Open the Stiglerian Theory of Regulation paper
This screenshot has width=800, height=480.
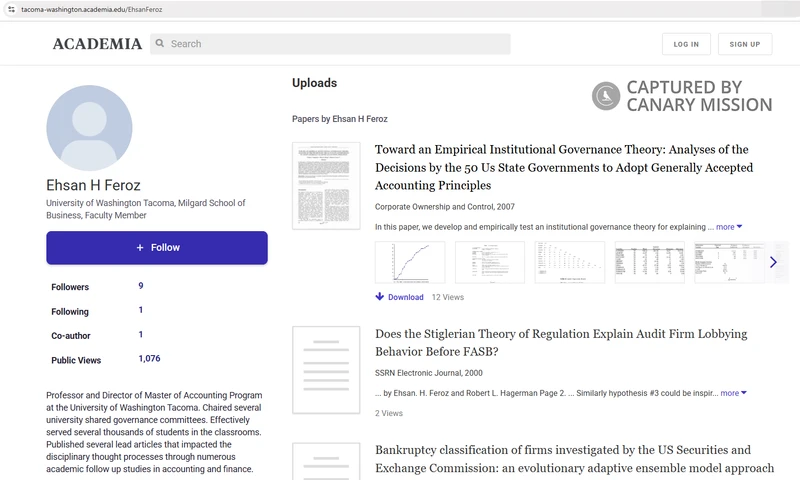tap(561, 342)
